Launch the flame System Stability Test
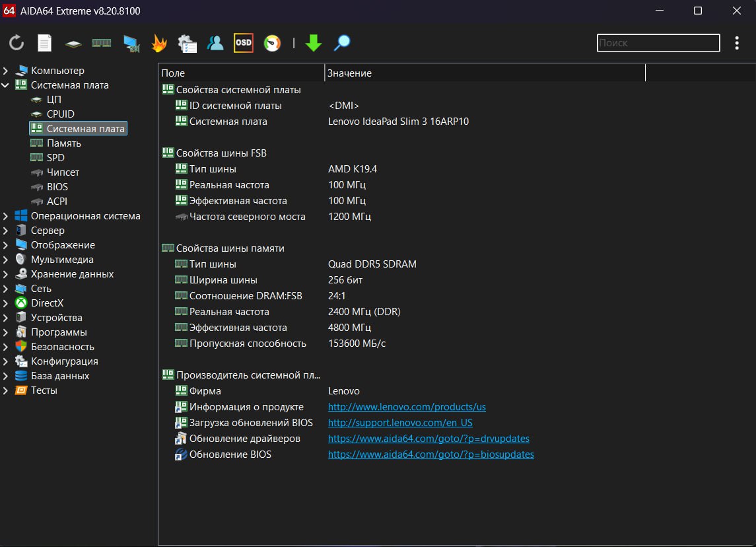756x547 pixels. coord(159,44)
